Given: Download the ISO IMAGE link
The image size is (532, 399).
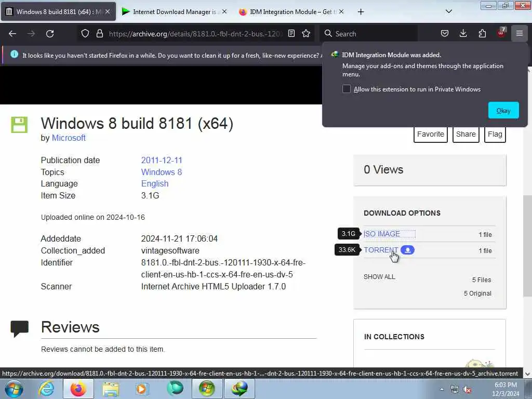Looking at the screenshot, I should [x=382, y=234].
